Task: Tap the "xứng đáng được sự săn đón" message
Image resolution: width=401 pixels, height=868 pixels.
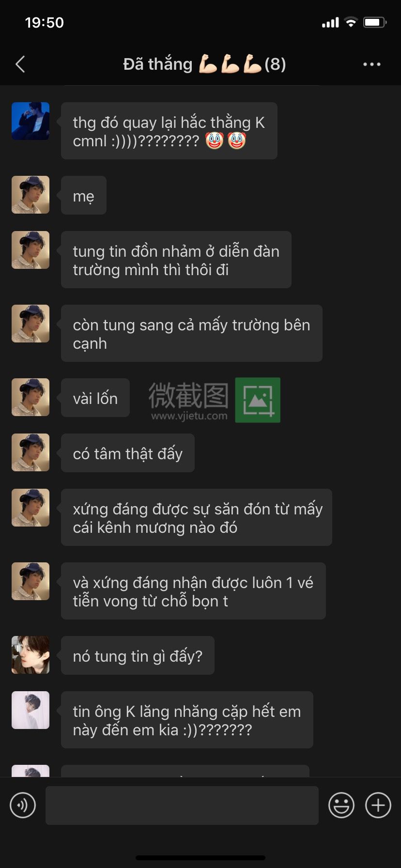Action: (197, 517)
